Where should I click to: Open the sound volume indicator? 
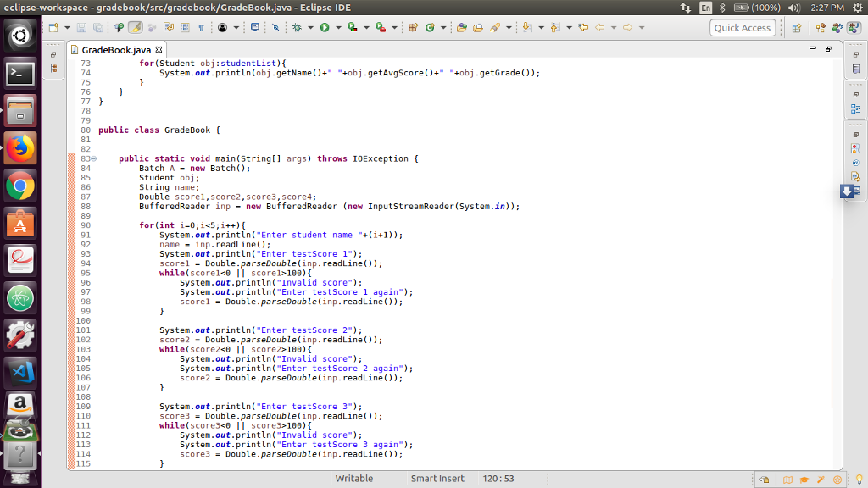pos(793,8)
